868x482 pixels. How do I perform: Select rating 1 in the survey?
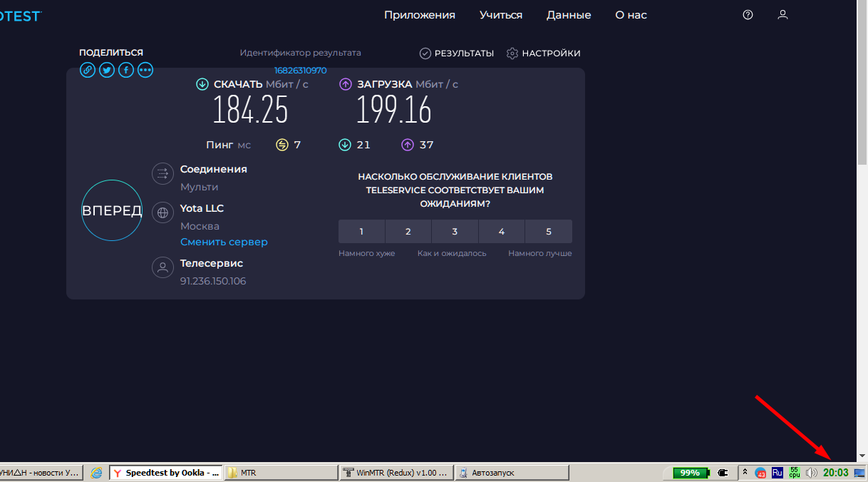[361, 232]
